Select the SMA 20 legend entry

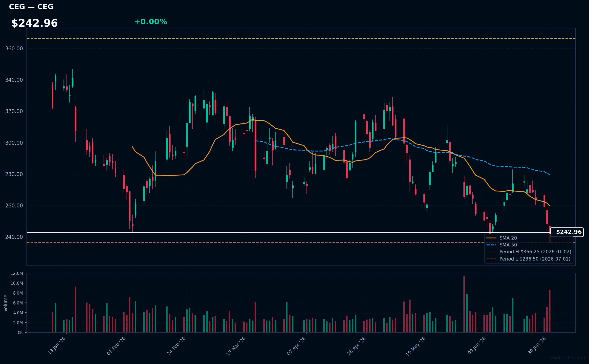(502, 238)
